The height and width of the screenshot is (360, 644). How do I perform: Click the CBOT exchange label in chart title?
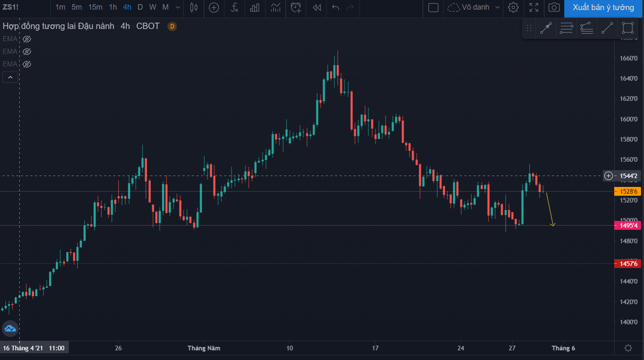148,26
